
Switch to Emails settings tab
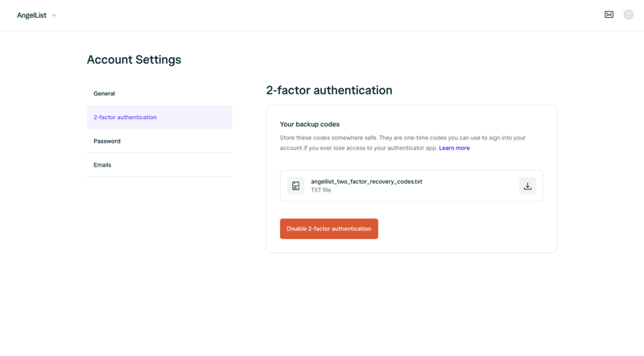pos(159,165)
